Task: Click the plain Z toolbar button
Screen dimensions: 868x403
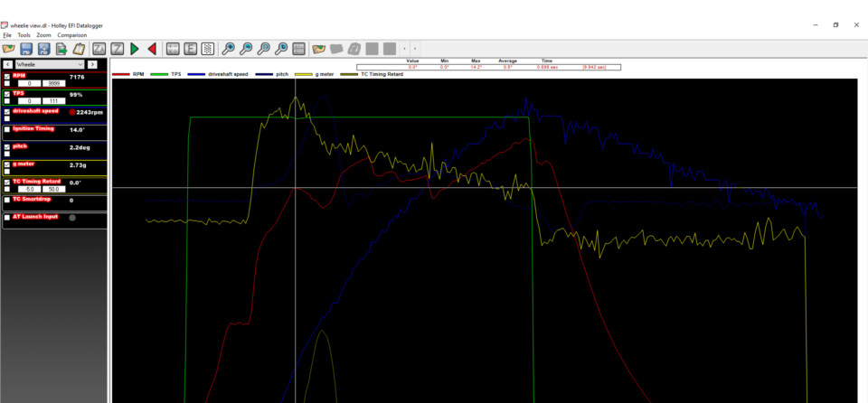Action: [117, 49]
